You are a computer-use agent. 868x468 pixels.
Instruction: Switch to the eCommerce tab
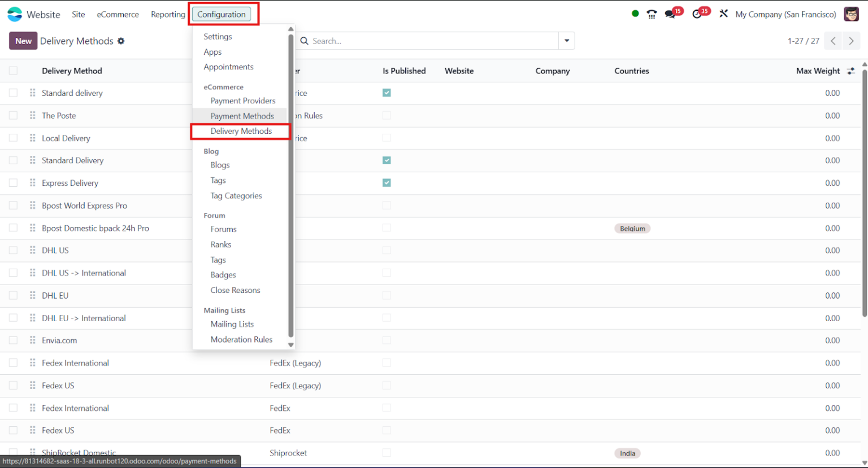click(118, 14)
